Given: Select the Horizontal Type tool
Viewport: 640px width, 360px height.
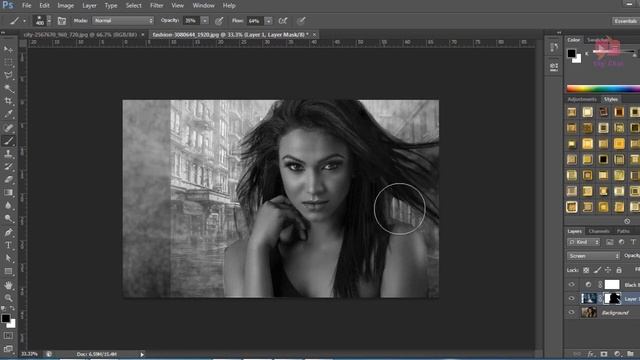Looking at the screenshot, I should click(x=8, y=245).
